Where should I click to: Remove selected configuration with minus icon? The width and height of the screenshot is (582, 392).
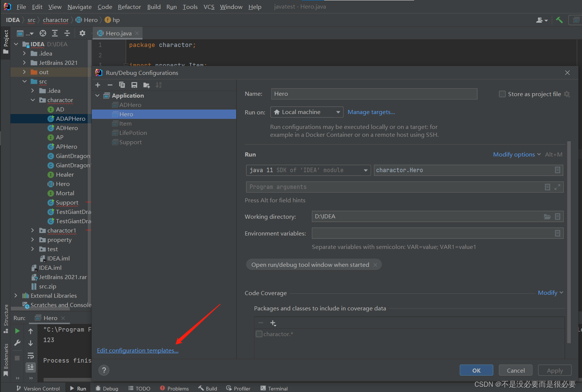(x=110, y=85)
